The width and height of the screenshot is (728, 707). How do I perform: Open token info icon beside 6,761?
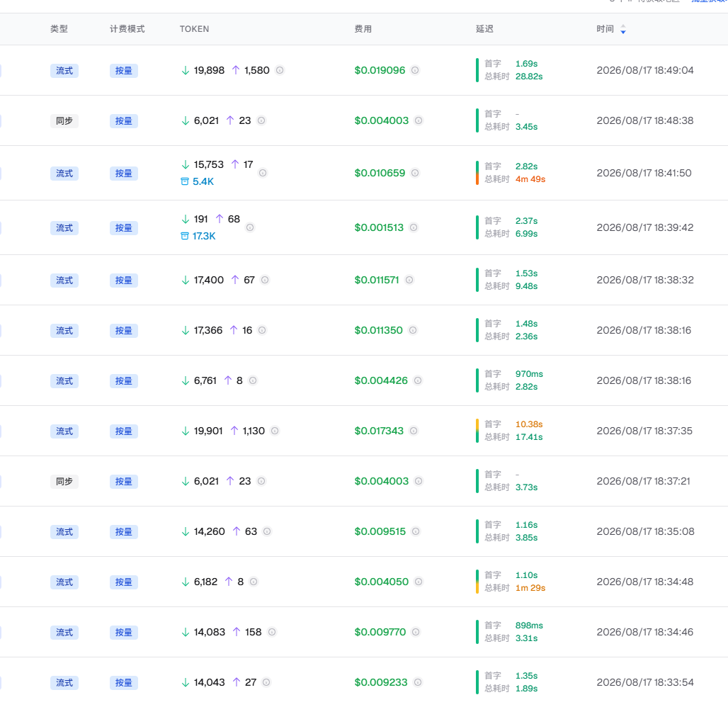click(x=253, y=380)
